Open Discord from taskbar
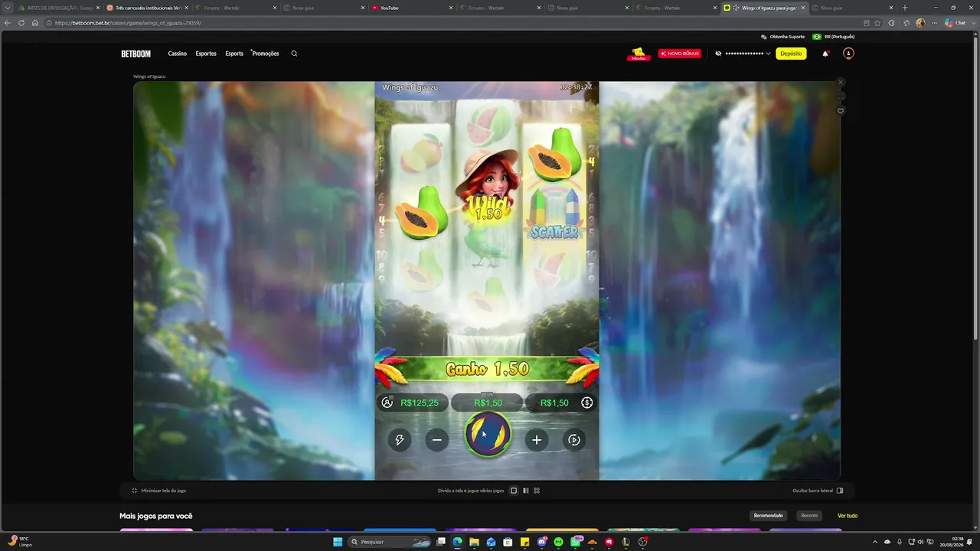Screen dimensions: 980x551 [542, 542]
